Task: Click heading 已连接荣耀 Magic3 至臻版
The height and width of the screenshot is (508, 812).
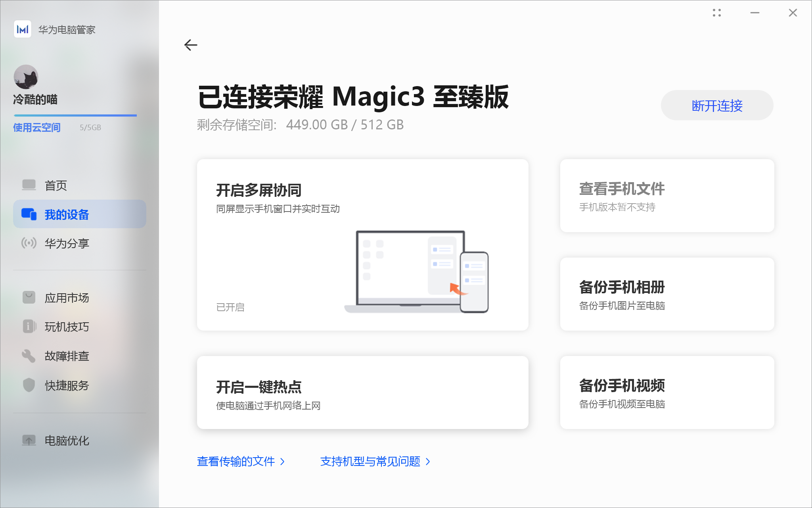Action: point(353,96)
